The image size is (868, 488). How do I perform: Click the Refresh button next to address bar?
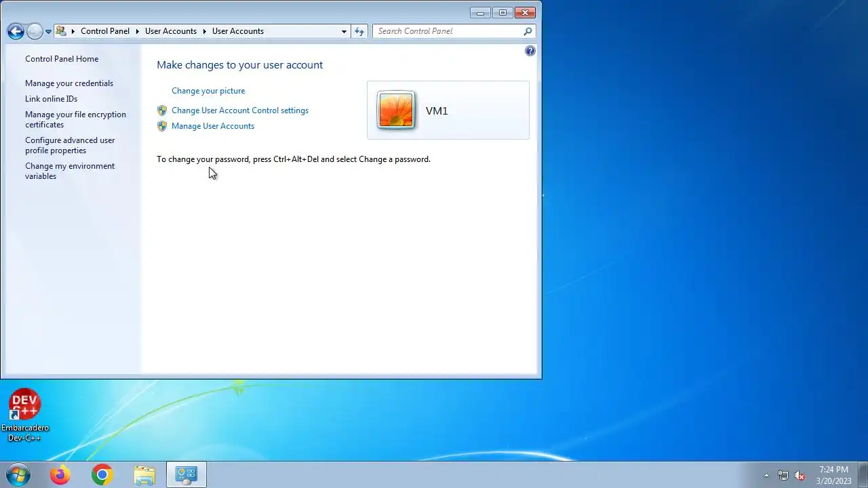click(359, 31)
